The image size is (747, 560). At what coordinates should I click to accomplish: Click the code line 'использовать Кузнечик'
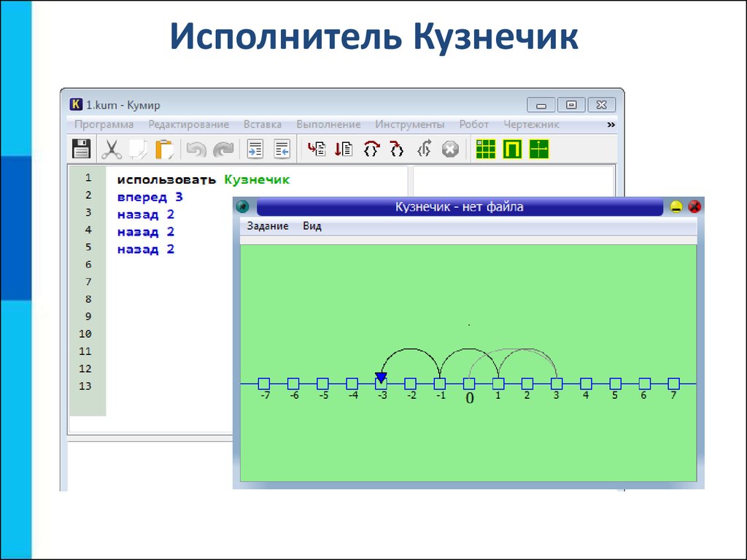[x=204, y=179]
